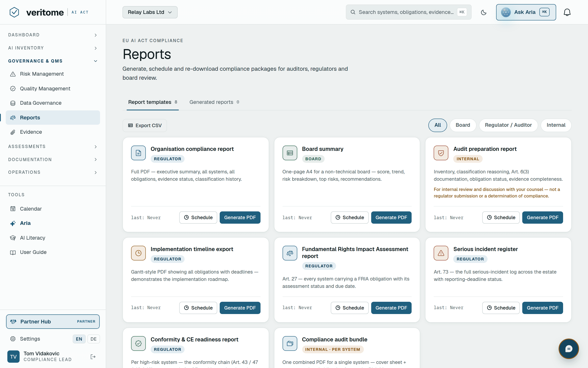Go to Data Governance in the sidebar
Screen dimensions: 588x368
[x=53, y=103]
